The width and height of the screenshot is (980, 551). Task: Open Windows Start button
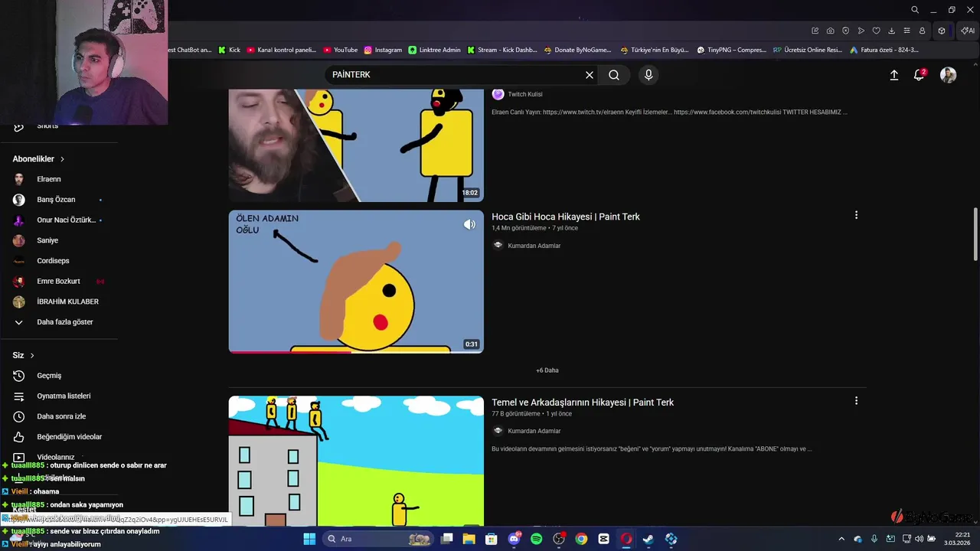(x=309, y=539)
